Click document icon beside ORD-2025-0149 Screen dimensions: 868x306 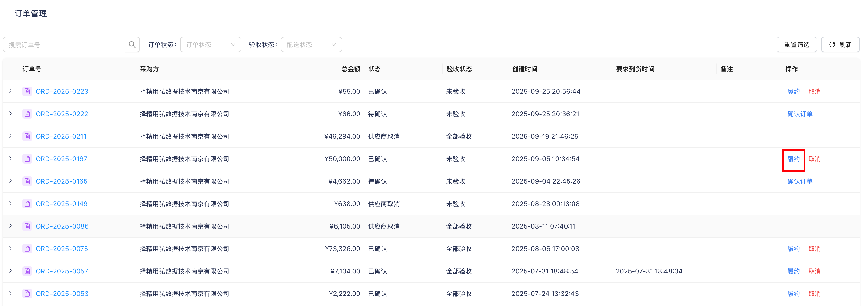(x=27, y=204)
